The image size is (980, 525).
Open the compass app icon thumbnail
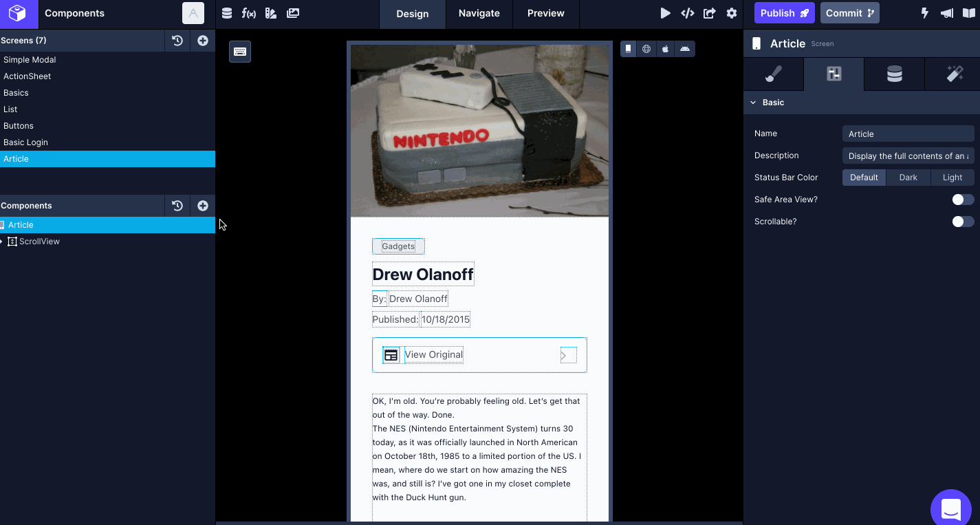193,13
